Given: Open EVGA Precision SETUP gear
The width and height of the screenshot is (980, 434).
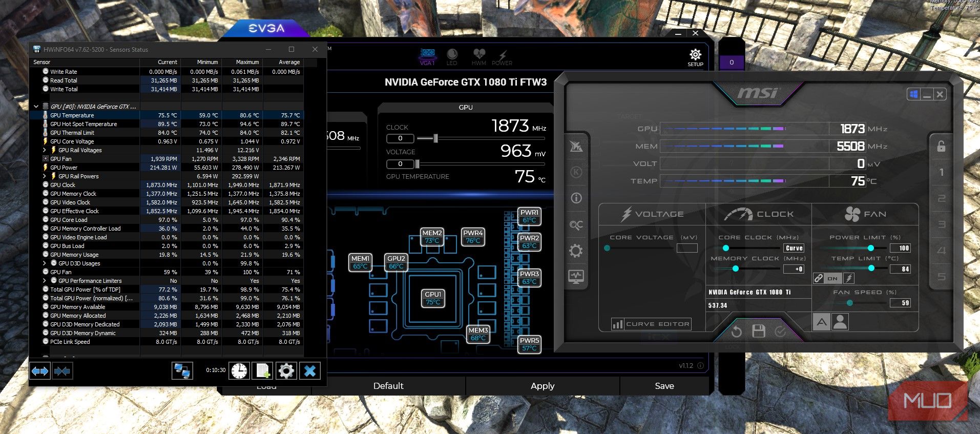Looking at the screenshot, I should coord(695,56).
